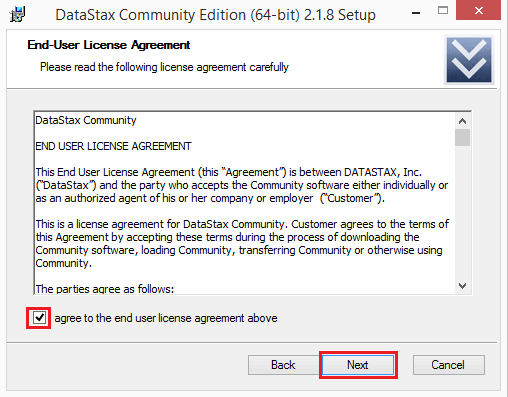
Task: Click the 'DataStax Community' line in license box
Action: click(86, 120)
